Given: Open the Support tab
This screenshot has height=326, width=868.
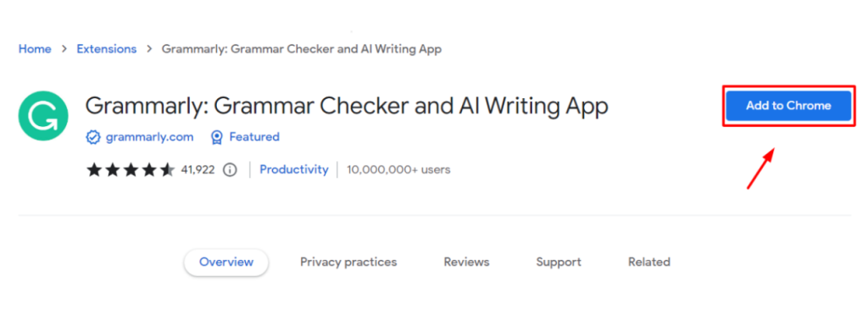Looking at the screenshot, I should [x=559, y=262].
